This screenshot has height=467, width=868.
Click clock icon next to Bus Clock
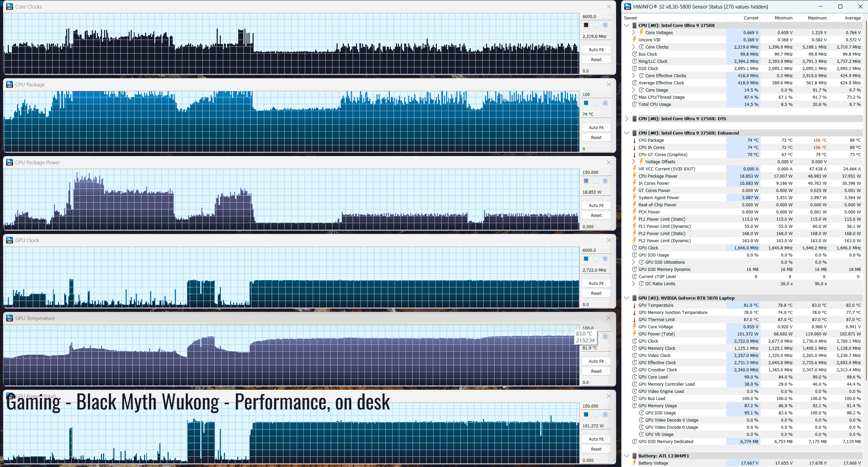[634, 54]
